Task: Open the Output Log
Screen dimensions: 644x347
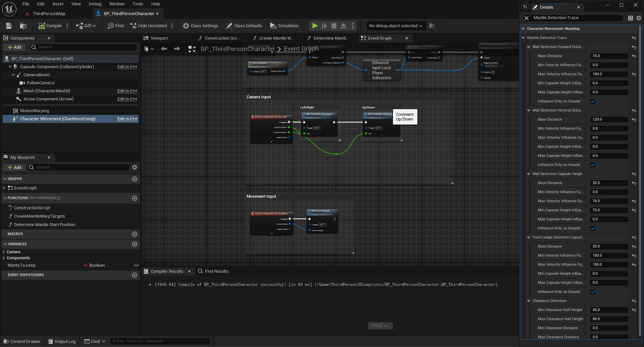Action: (x=62, y=341)
